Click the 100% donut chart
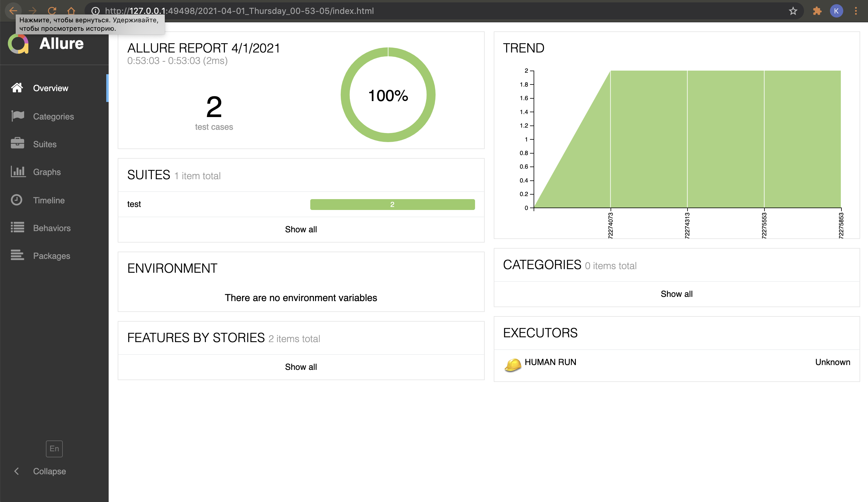Viewport: 868px width, 502px height. (x=388, y=95)
